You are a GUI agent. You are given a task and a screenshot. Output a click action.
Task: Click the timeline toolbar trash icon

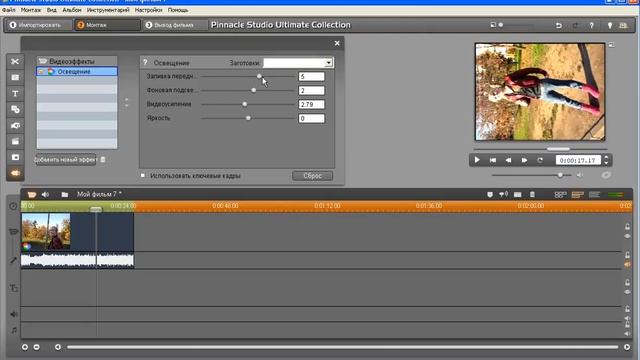click(532, 195)
